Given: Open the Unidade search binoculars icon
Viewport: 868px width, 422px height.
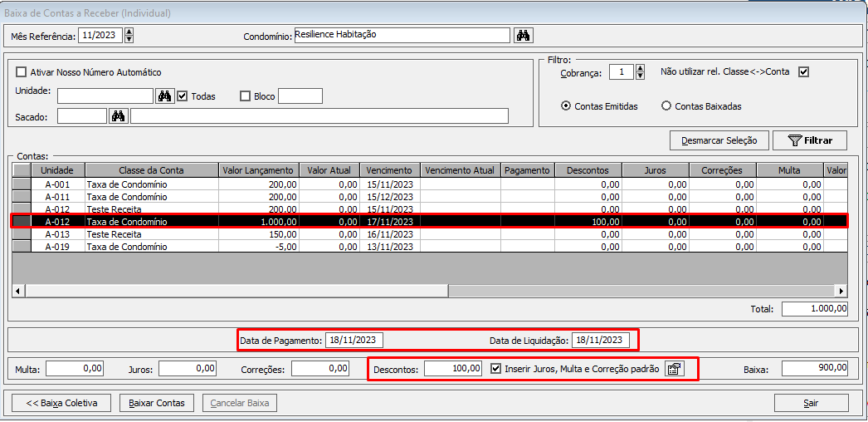Looking at the screenshot, I should 164,96.
